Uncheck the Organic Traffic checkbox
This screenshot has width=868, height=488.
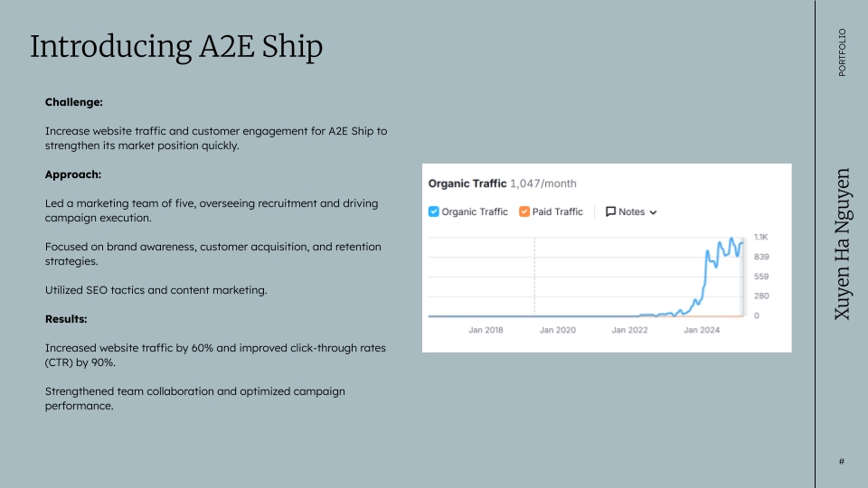click(x=434, y=211)
